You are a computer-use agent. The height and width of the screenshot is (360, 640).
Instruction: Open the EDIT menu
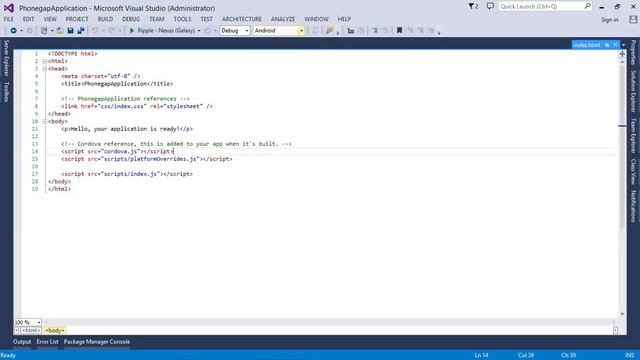[x=29, y=19]
